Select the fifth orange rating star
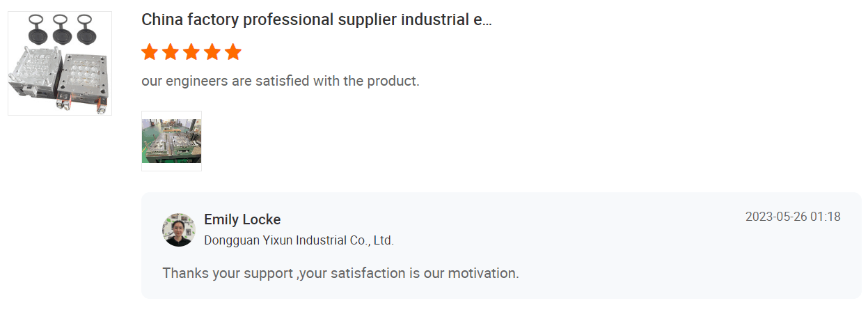The height and width of the screenshot is (310, 868). (x=233, y=52)
